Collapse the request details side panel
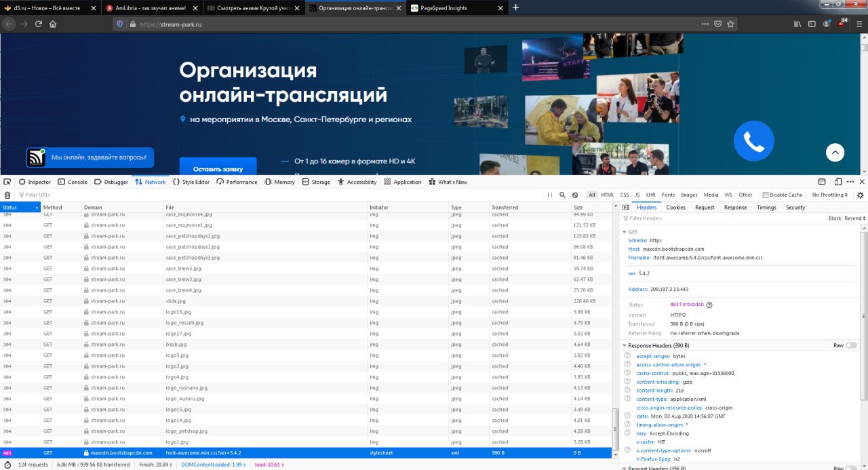 [625, 208]
